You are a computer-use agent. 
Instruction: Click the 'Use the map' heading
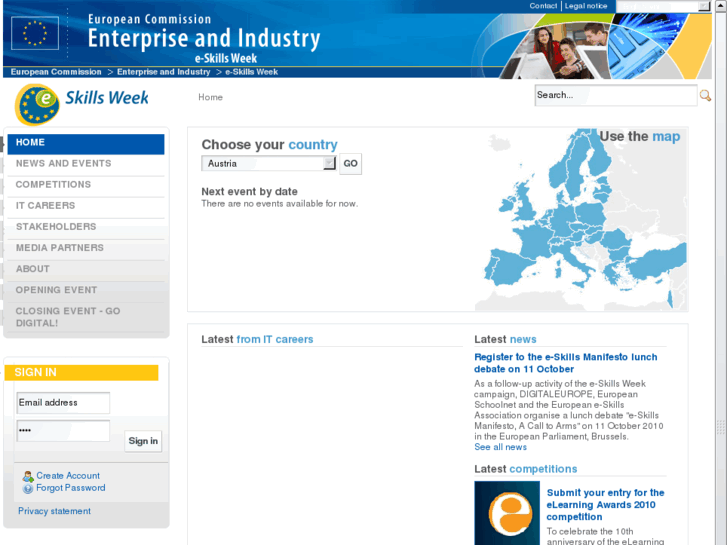point(639,136)
